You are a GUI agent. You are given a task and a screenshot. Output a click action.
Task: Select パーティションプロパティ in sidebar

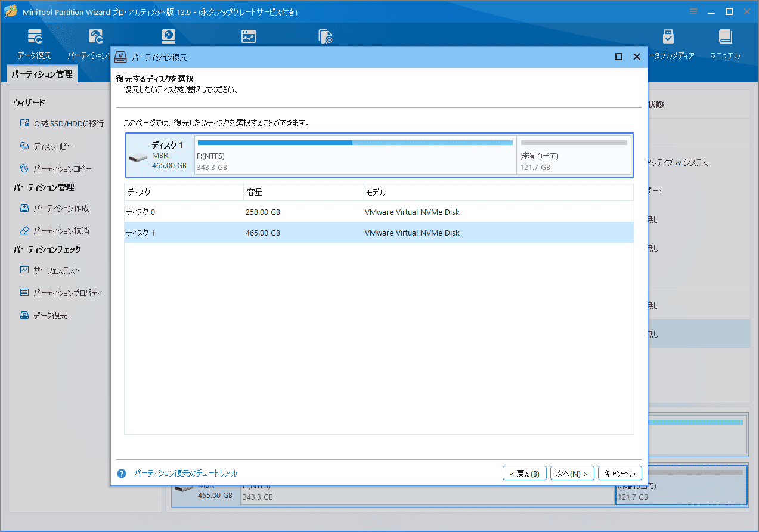click(x=67, y=293)
